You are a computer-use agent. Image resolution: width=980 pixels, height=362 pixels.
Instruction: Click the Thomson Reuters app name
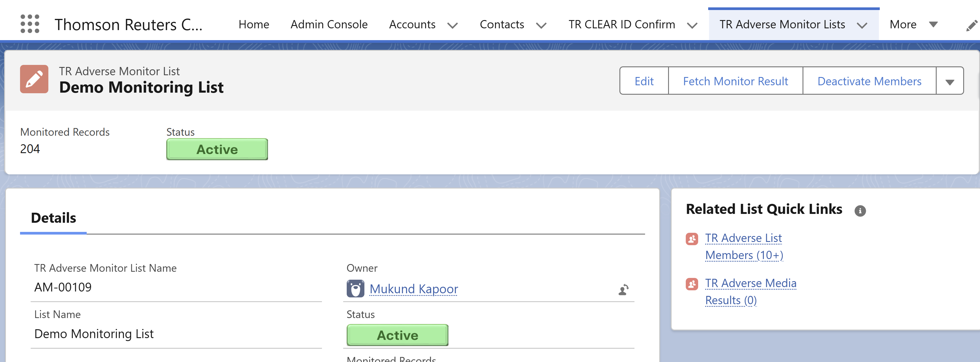click(x=129, y=25)
